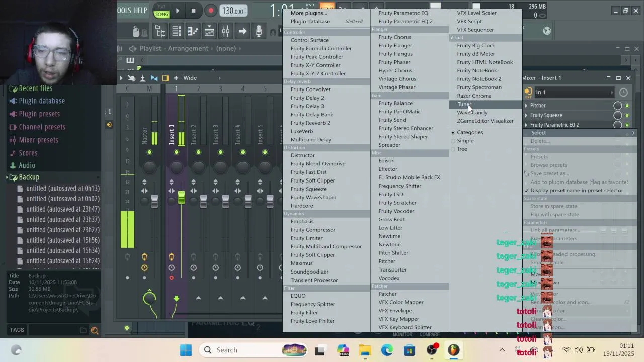Click the folder icon in Tags bar
The image size is (644, 362).
[x=83, y=330]
